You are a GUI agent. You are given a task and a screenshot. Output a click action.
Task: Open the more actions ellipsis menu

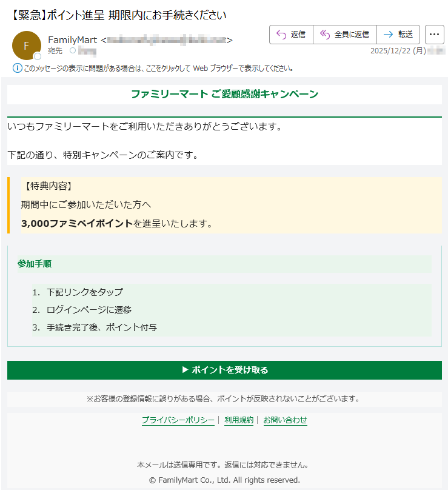(434, 35)
